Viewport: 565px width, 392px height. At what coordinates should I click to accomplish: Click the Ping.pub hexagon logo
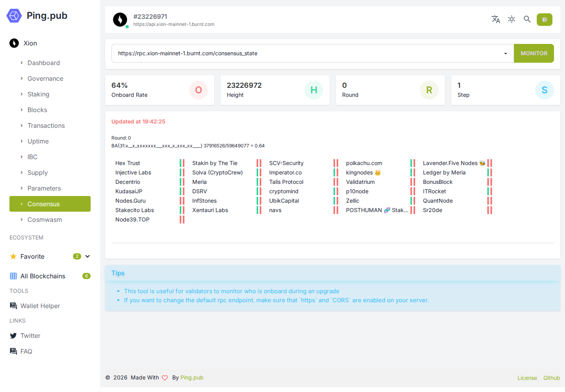tap(14, 16)
